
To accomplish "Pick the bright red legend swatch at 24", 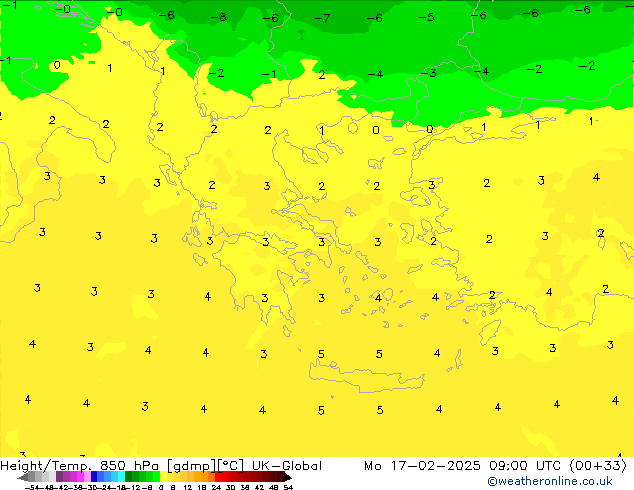I will (218, 477).
